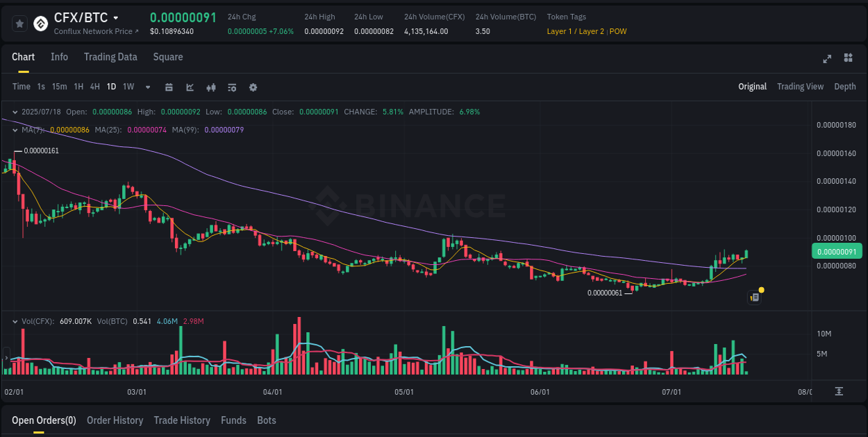Select the Trading View chart mode

pos(800,87)
